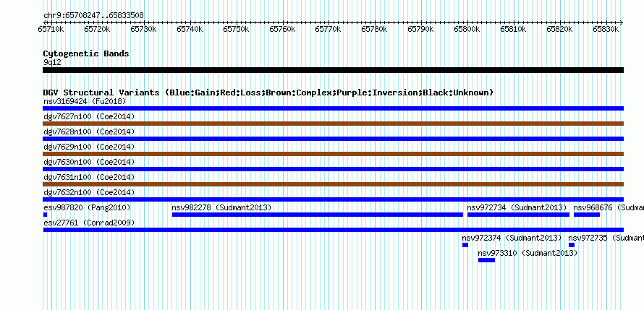This screenshot has width=644, height=310.
Task: Select the blue nsv3169424 gain bar
Action: coord(333,108)
